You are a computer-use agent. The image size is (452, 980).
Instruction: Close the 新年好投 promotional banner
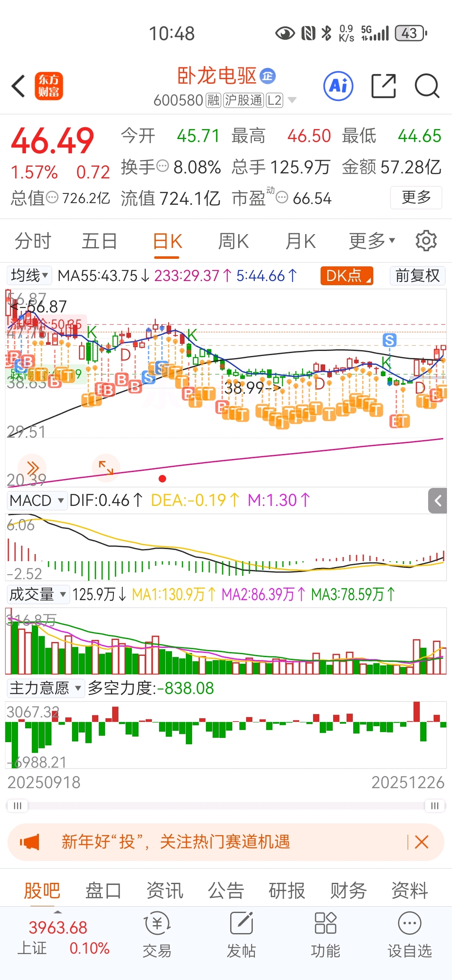pyautogui.click(x=421, y=842)
